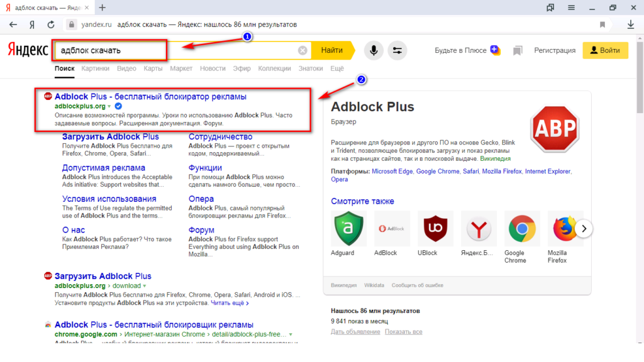Viewport: 644px width, 362px height.
Task: Open the Yandex collections bookmark icon near Регистрация
Action: click(518, 50)
